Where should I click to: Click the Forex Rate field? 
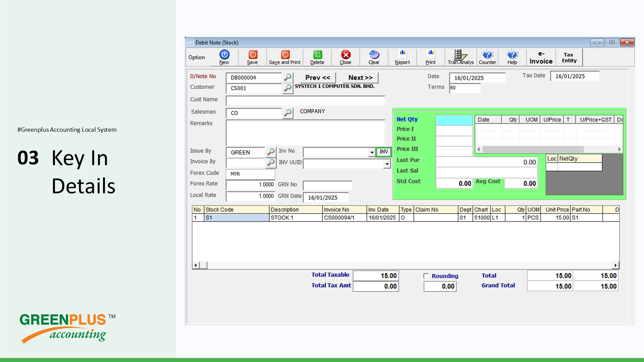click(251, 185)
